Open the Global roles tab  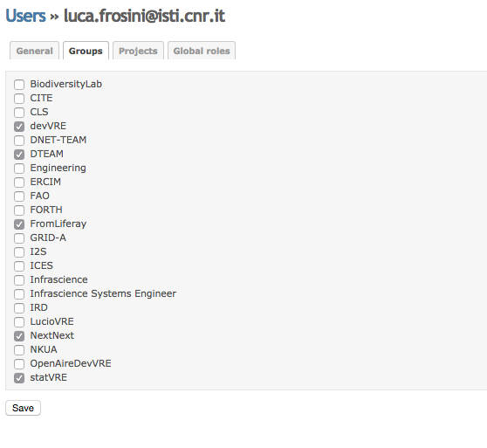pos(202,51)
